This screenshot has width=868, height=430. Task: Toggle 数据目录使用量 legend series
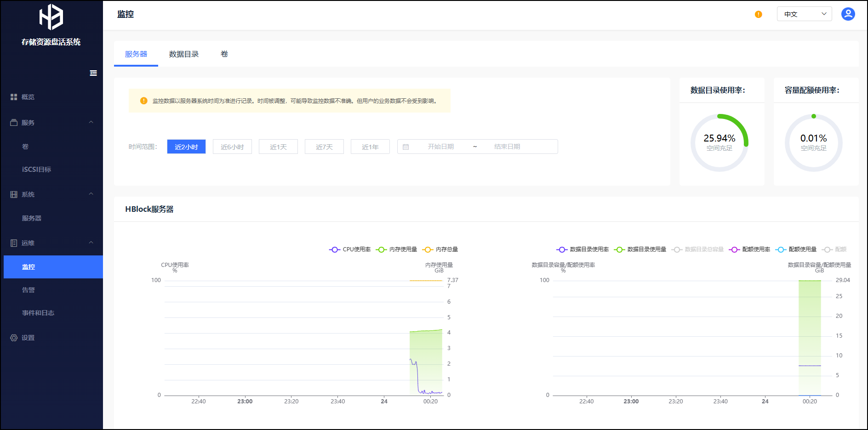tap(640, 249)
